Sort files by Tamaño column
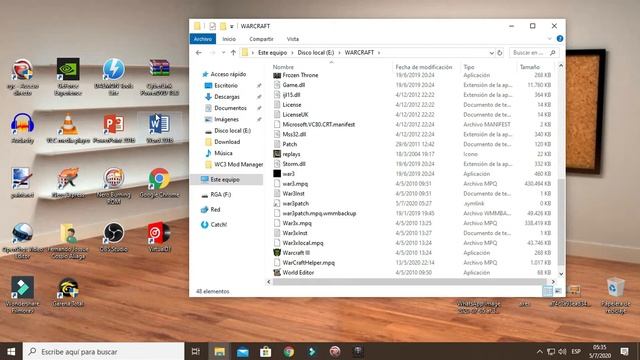This screenshot has height=360, width=640. pyautogui.click(x=530, y=67)
